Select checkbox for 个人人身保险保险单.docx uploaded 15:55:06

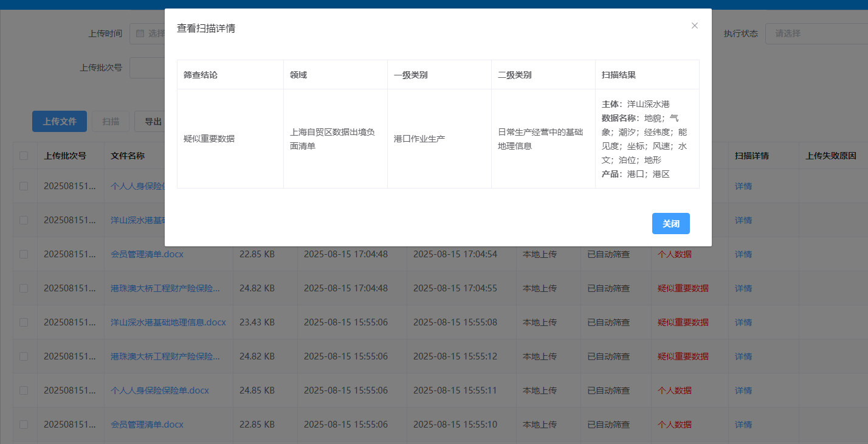24,390
